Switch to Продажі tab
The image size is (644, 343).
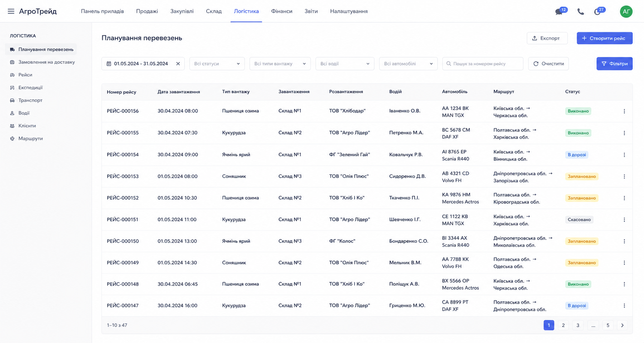point(147,11)
